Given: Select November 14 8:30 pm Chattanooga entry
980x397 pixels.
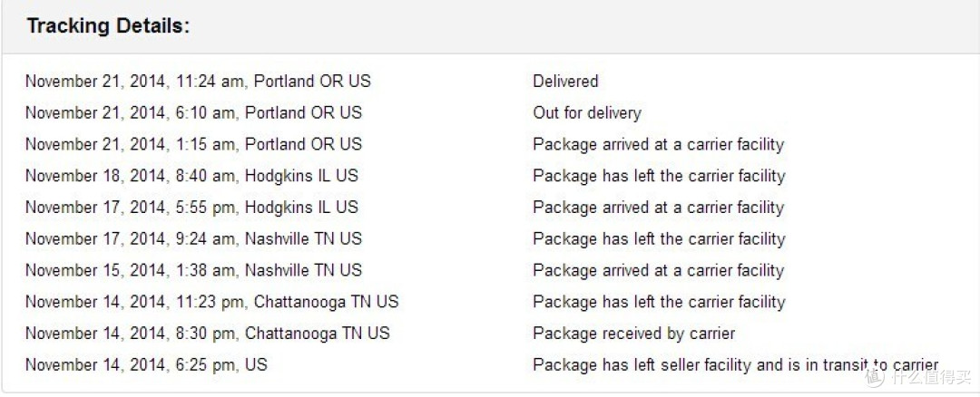Looking at the screenshot, I should click(208, 334).
